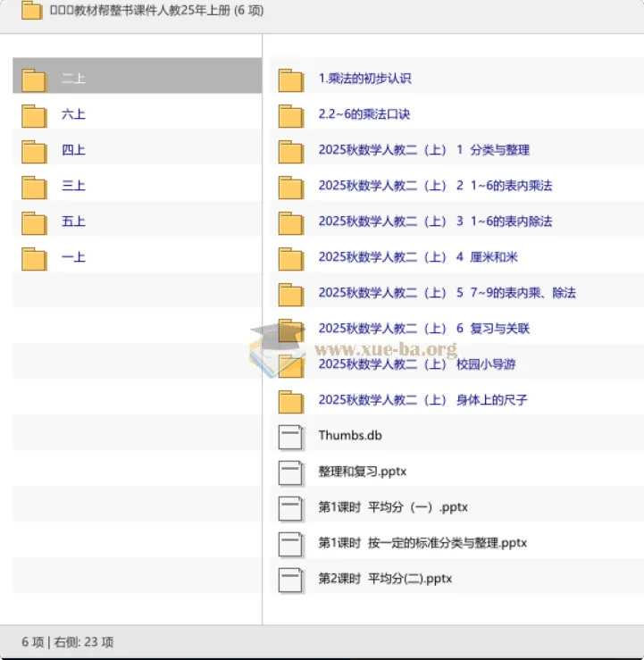This screenshot has width=644, height=660.
Task: Open the 三上 folder name
Action: tap(73, 186)
